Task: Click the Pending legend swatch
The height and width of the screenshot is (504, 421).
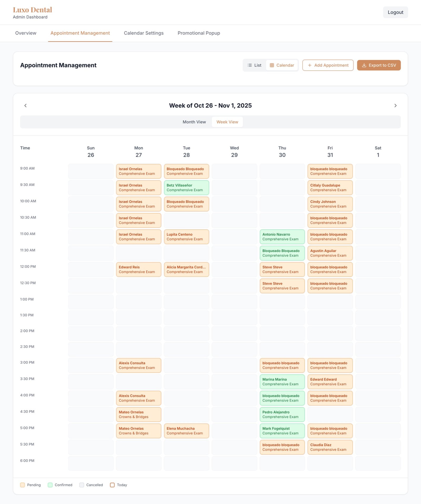Action: tap(23, 485)
